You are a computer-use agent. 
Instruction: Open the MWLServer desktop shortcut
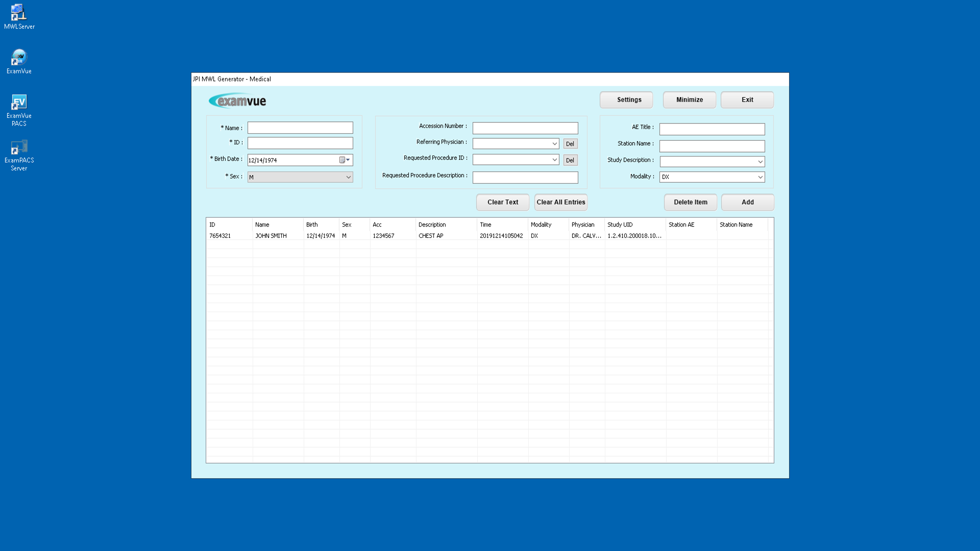click(19, 16)
